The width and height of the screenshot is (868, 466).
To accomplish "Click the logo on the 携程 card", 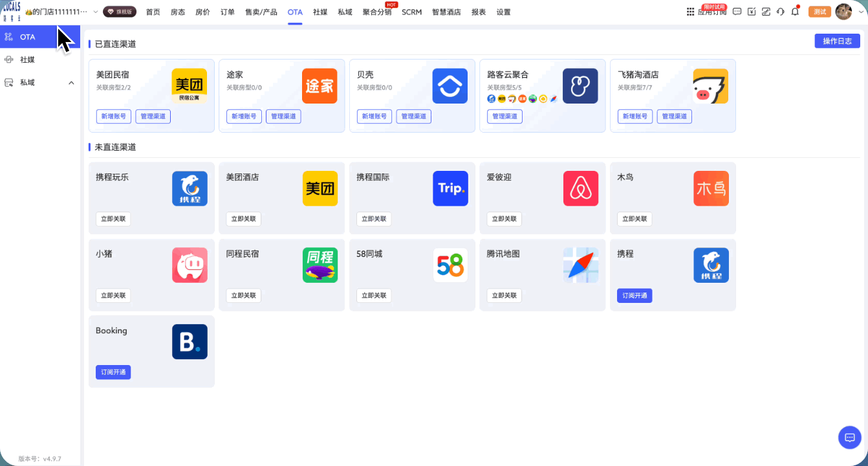I will (711, 265).
